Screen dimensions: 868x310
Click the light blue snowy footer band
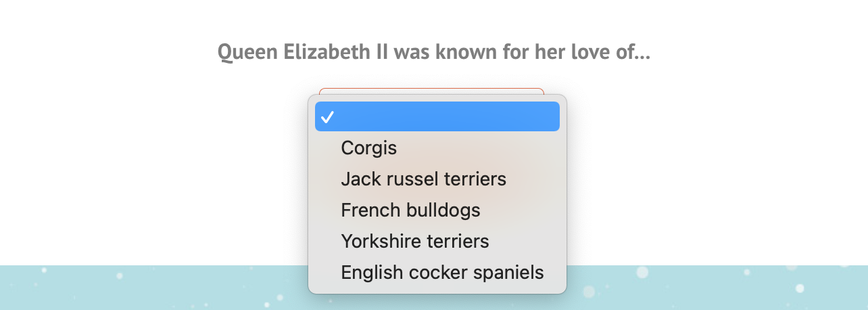pyautogui.click(x=717, y=288)
